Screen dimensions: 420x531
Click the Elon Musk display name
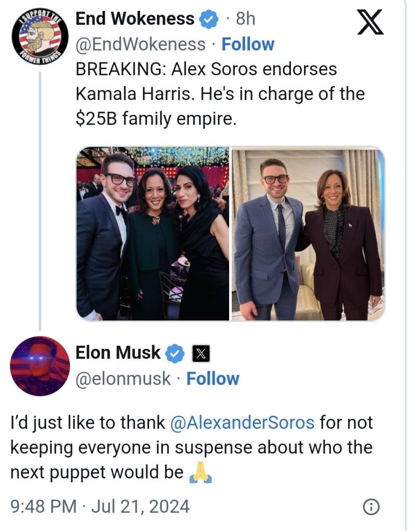click(118, 353)
